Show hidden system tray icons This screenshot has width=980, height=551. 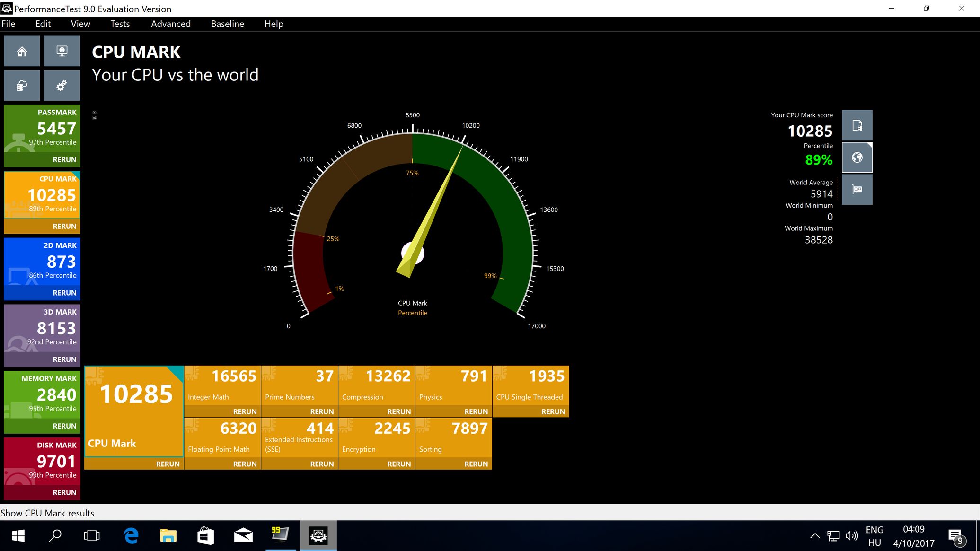(x=815, y=536)
